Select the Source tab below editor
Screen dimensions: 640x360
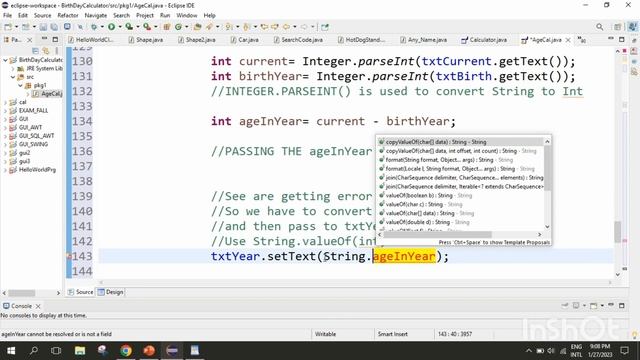pyautogui.click(x=80, y=292)
